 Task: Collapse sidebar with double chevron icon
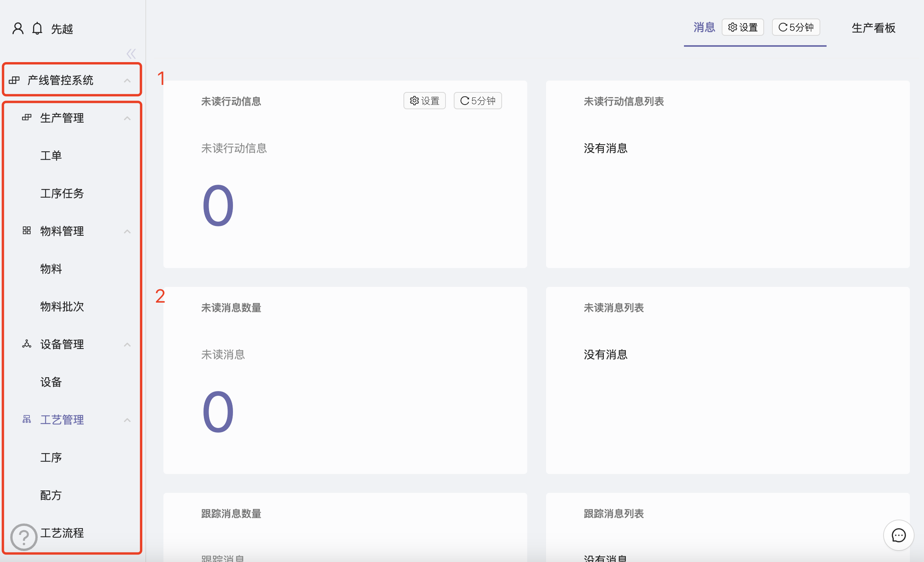(131, 54)
